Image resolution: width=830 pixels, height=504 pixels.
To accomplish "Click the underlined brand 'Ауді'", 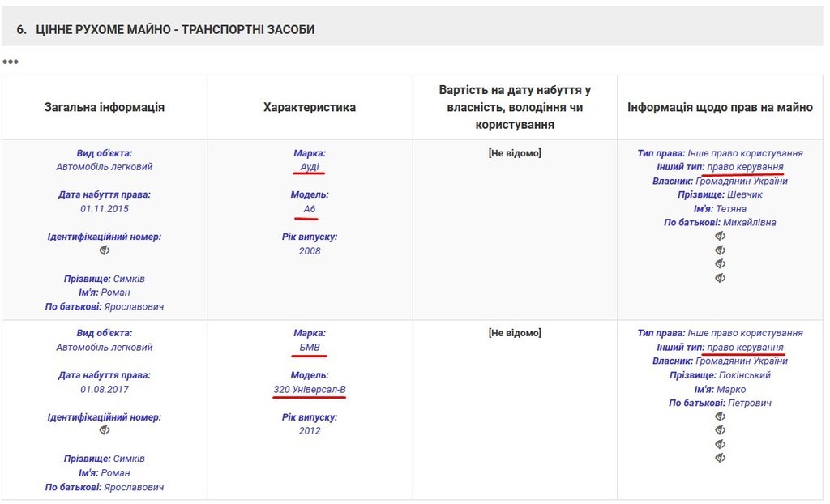I will point(310,167).
